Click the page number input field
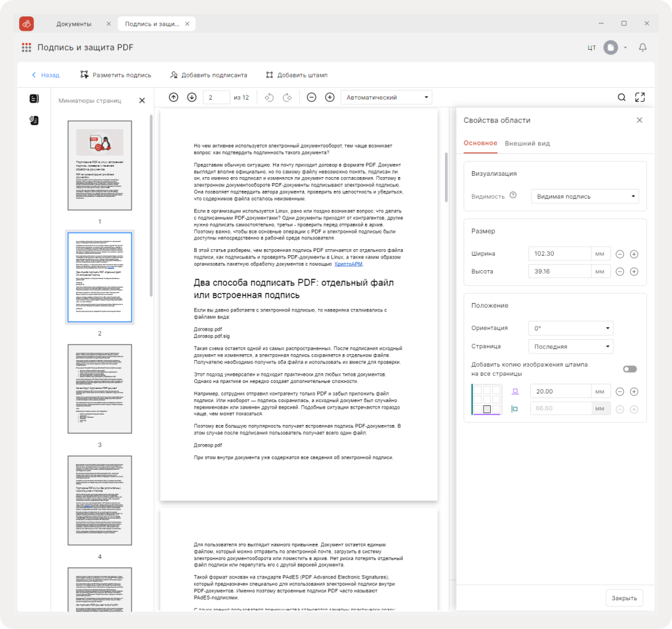This screenshot has width=672, height=629. click(x=217, y=97)
